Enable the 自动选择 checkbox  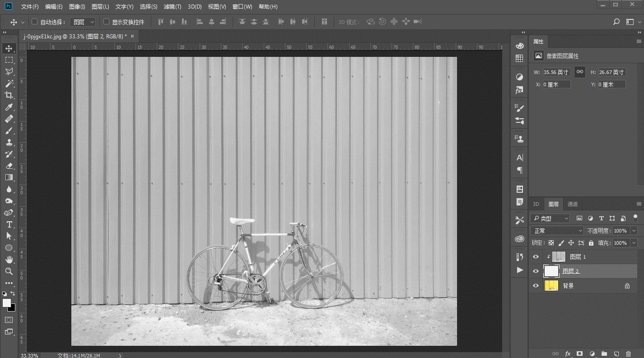tap(34, 22)
